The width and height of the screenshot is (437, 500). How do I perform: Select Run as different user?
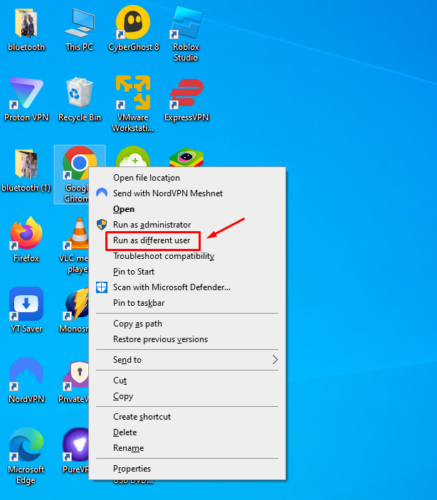[187, 240]
